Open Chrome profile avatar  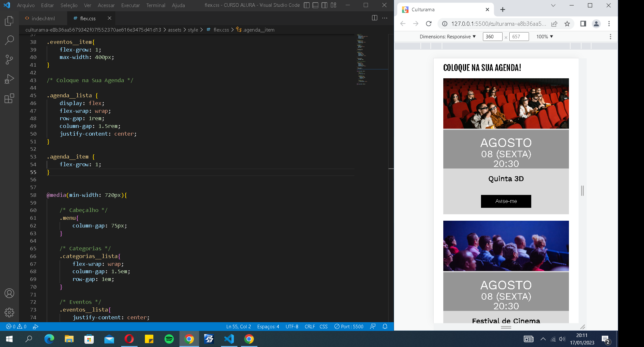[596, 24]
